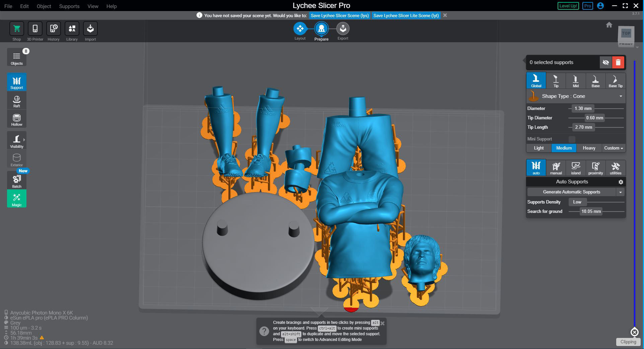Screen dimensions: 644x349
Task: Adjust the Tip Diameter slider
Action: [596, 118]
